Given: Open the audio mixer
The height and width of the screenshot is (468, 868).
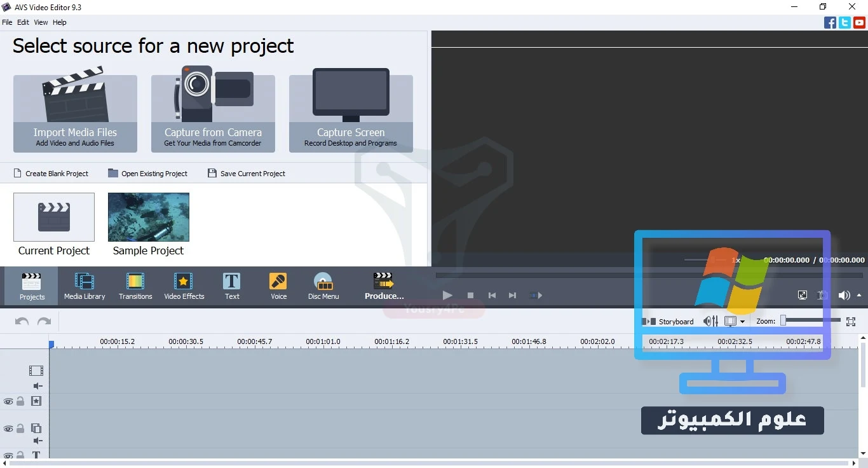Looking at the screenshot, I should pos(710,322).
